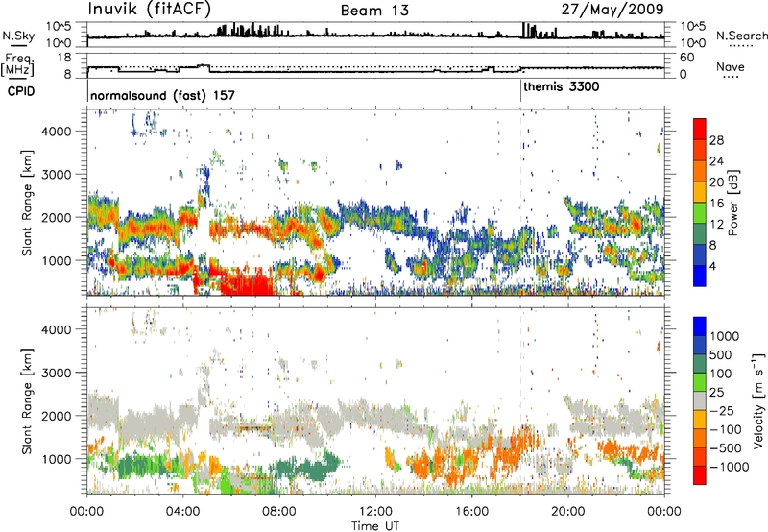Click the date '27/May/2009'

pos(612,9)
